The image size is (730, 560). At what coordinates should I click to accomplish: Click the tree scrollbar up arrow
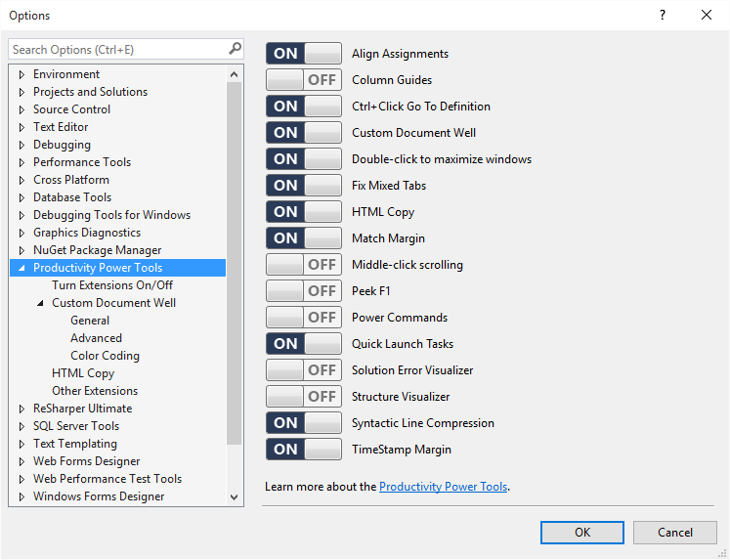tap(235, 74)
